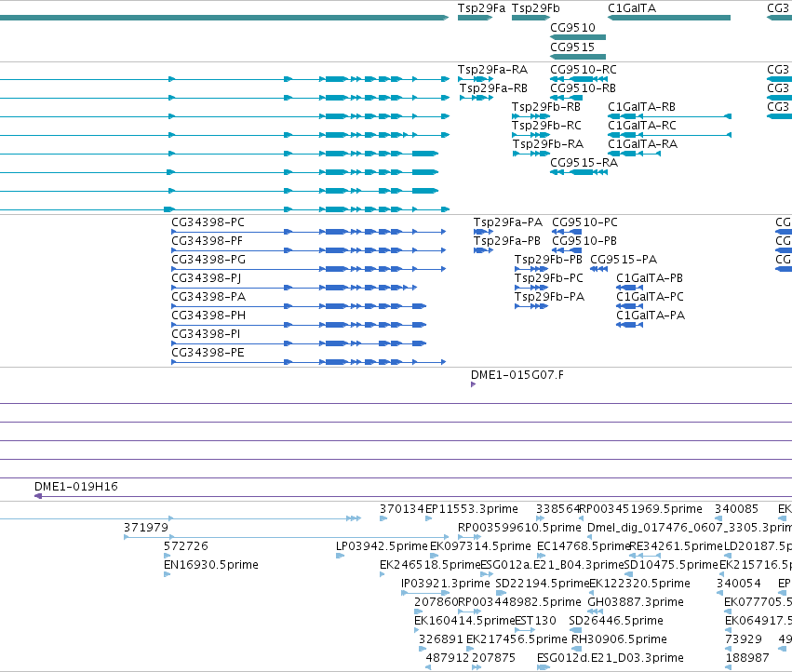This screenshot has height=672, width=792.
Task: Open the IP03921.3prime EST label
Action: click(x=445, y=584)
